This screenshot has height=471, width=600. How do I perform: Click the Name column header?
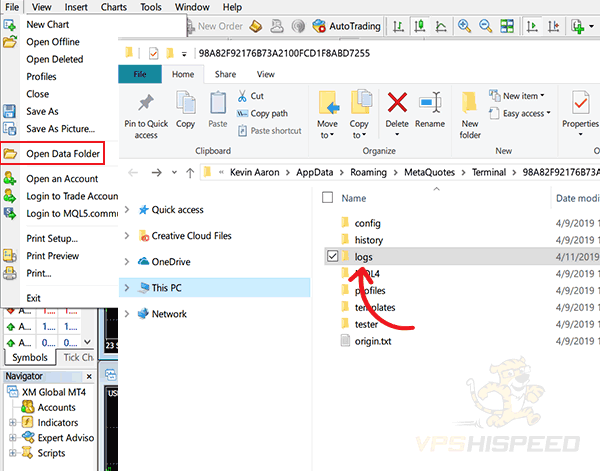[354, 198]
